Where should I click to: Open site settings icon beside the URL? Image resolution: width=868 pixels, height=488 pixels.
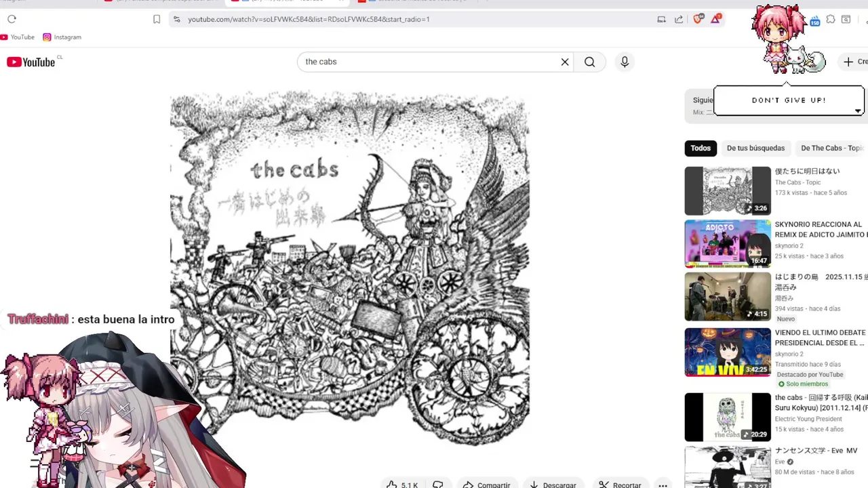pyautogui.click(x=176, y=19)
